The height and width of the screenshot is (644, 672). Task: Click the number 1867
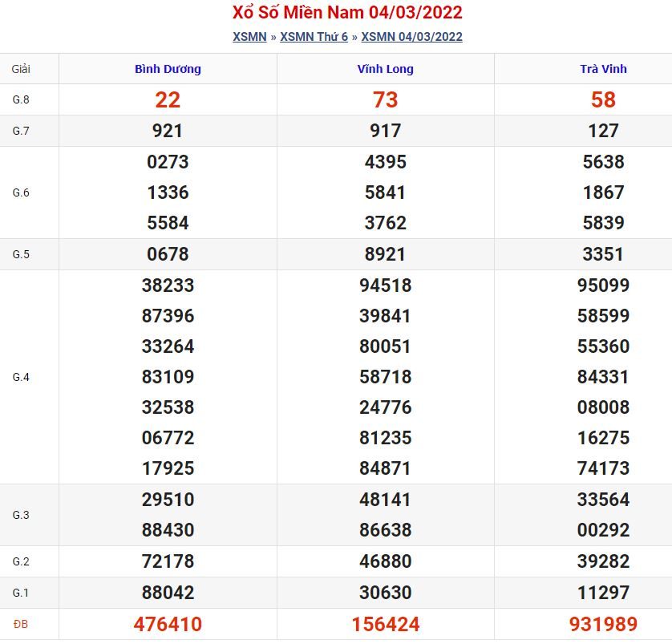(x=603, y=192)
